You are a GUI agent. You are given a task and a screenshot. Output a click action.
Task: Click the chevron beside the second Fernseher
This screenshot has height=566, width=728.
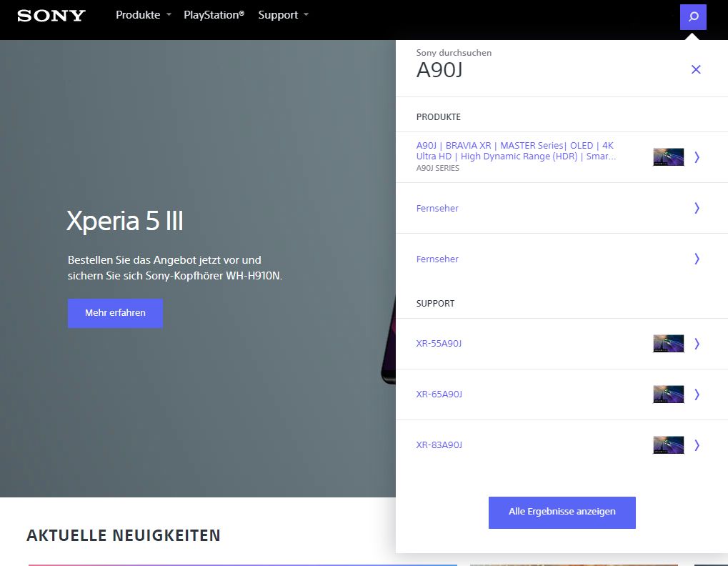click(697, 259)
